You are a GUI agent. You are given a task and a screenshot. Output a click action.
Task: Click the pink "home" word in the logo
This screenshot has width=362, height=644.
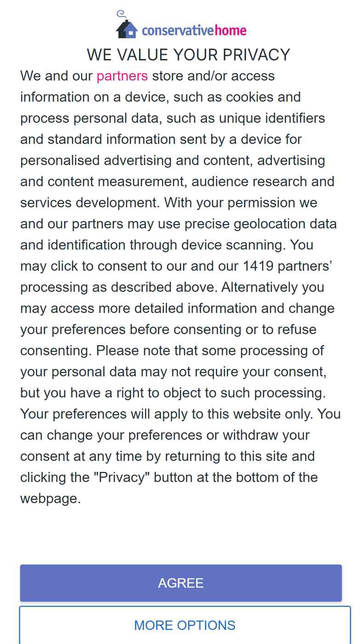[230, 31]
